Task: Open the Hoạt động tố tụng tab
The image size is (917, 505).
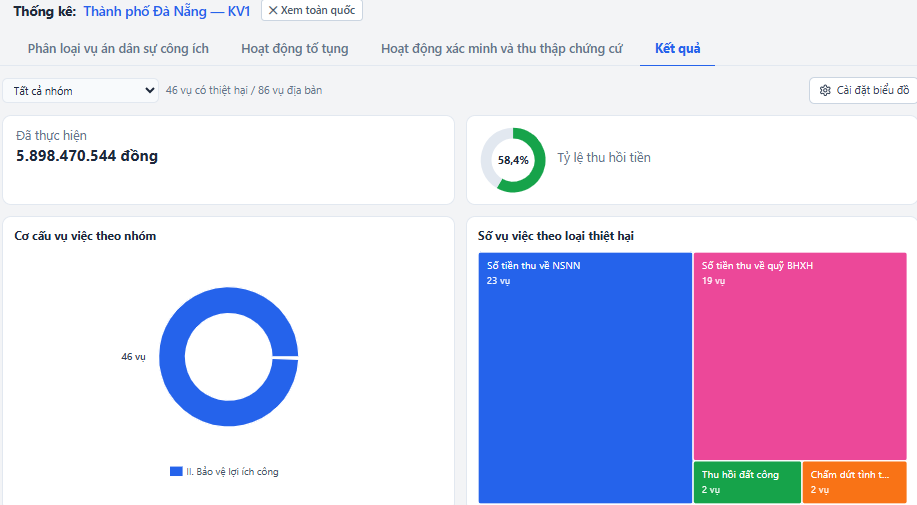Action: 295,49
